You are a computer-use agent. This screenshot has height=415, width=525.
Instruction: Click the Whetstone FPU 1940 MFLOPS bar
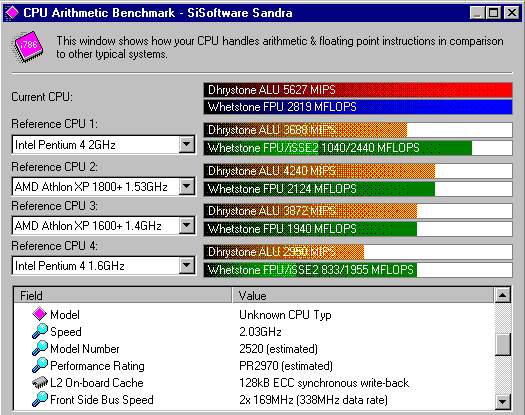tap(358, 229)
